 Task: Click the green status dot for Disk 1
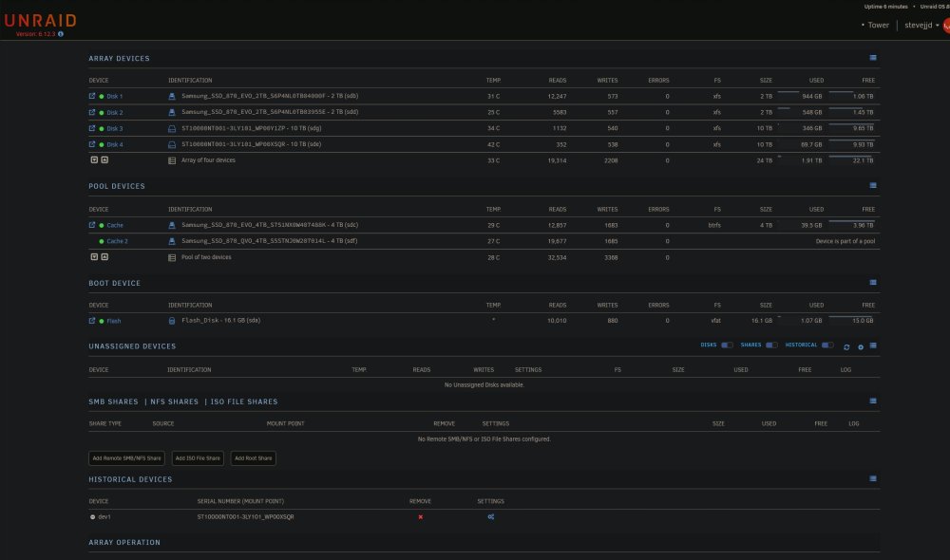102,96
